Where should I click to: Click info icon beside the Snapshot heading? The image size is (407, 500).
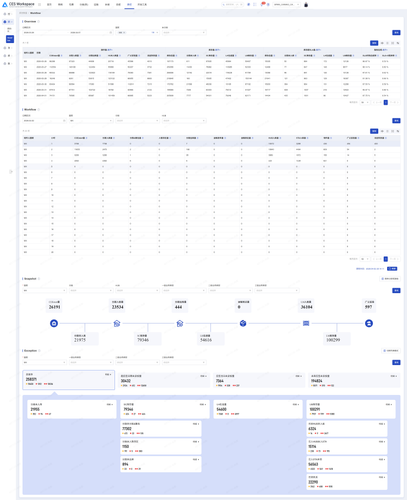39,279
